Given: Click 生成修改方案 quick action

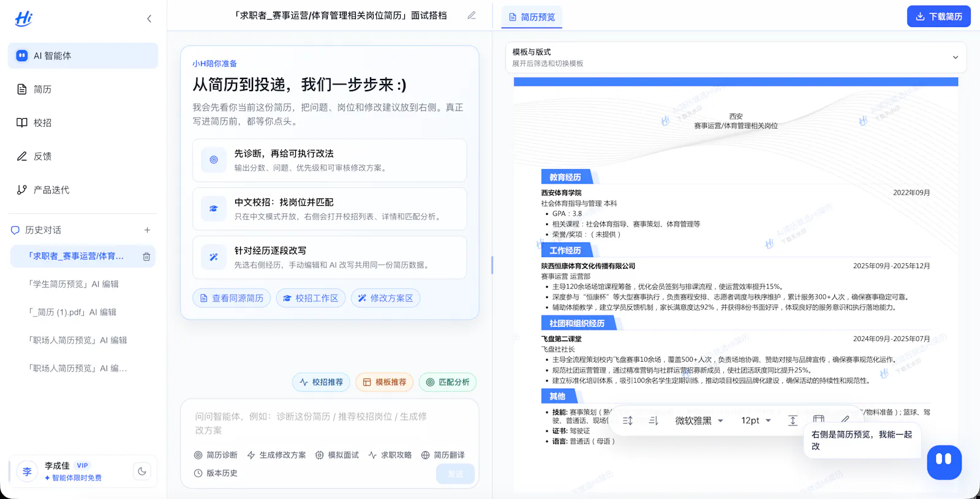Looking at the screenshot, I should pos(276,455).
